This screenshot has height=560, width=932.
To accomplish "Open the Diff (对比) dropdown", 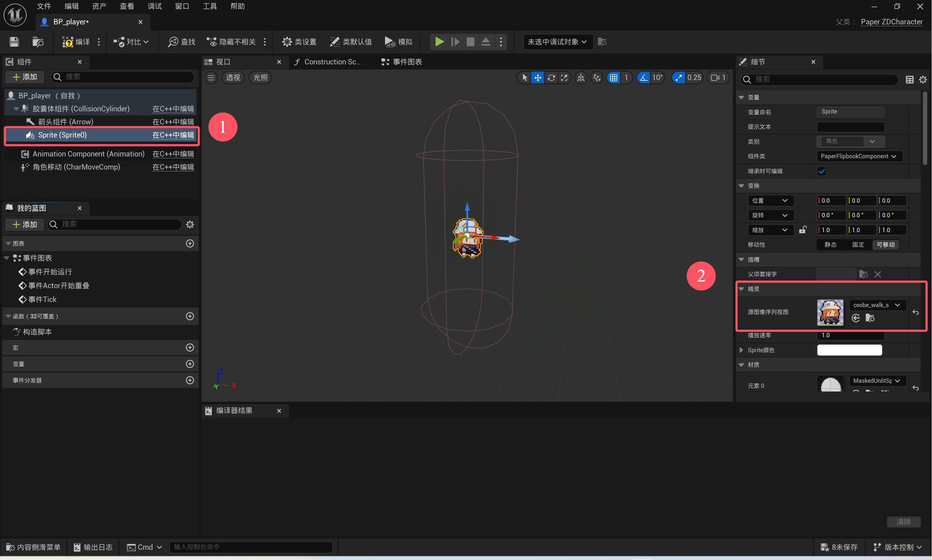I will 131,42.
